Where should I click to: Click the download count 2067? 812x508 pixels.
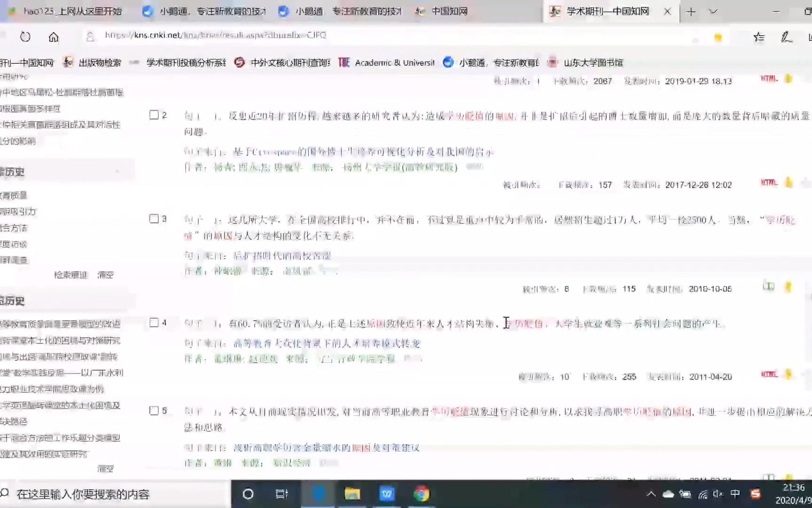[602, 81]
